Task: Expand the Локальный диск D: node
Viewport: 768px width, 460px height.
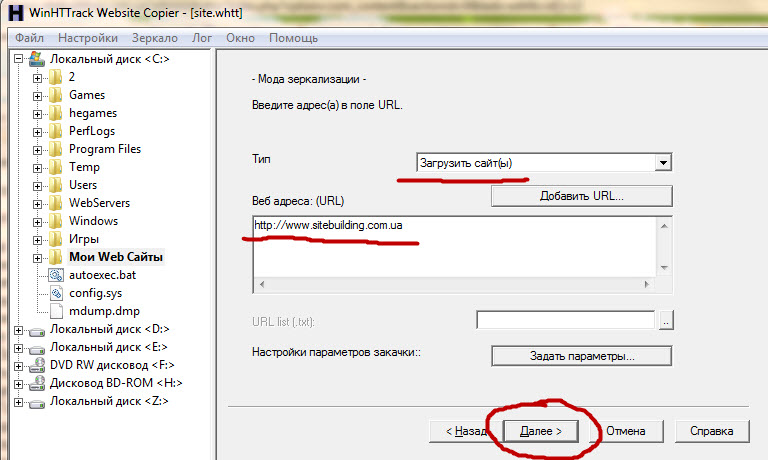Action: 20,329
